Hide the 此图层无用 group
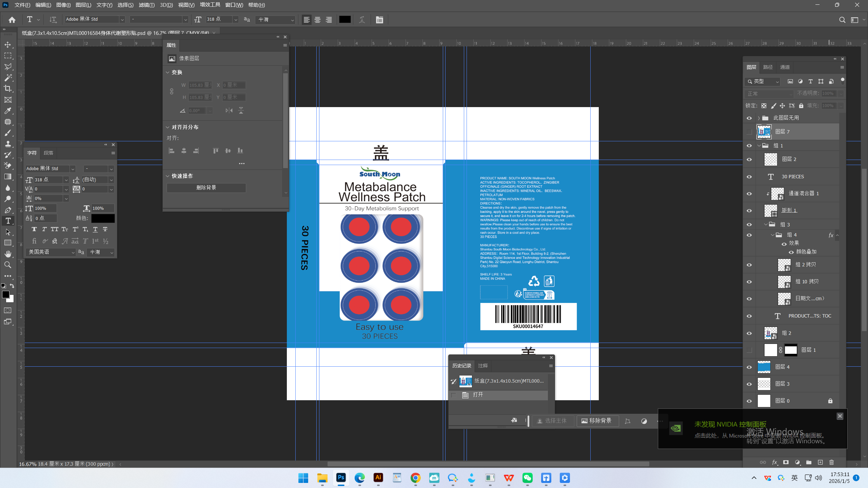The image size is (868, 488). tap(749, 118)
